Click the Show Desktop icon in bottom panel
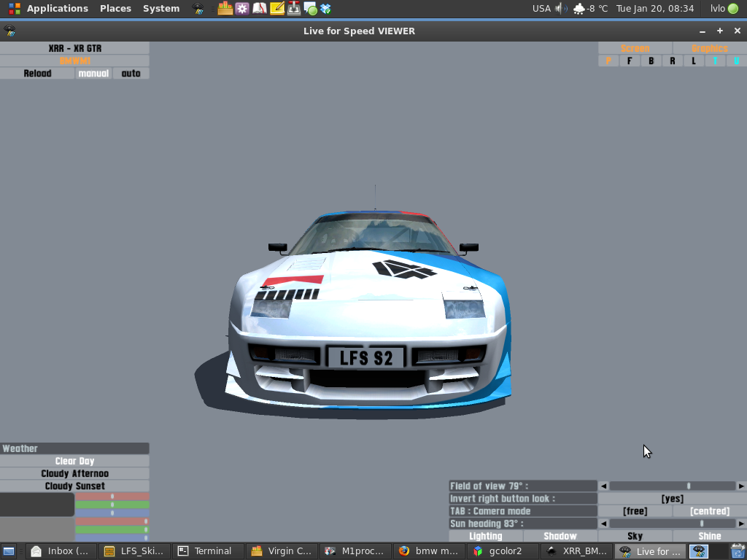The image size is (747, 560). [9, 551]
